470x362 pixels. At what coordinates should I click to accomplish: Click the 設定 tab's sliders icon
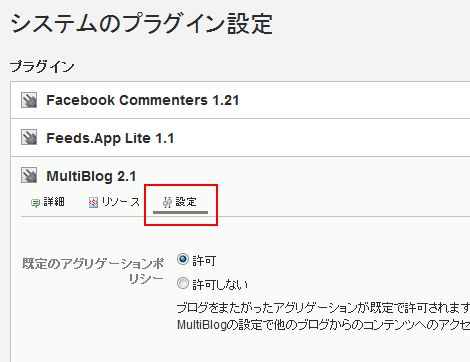[167, 202]
